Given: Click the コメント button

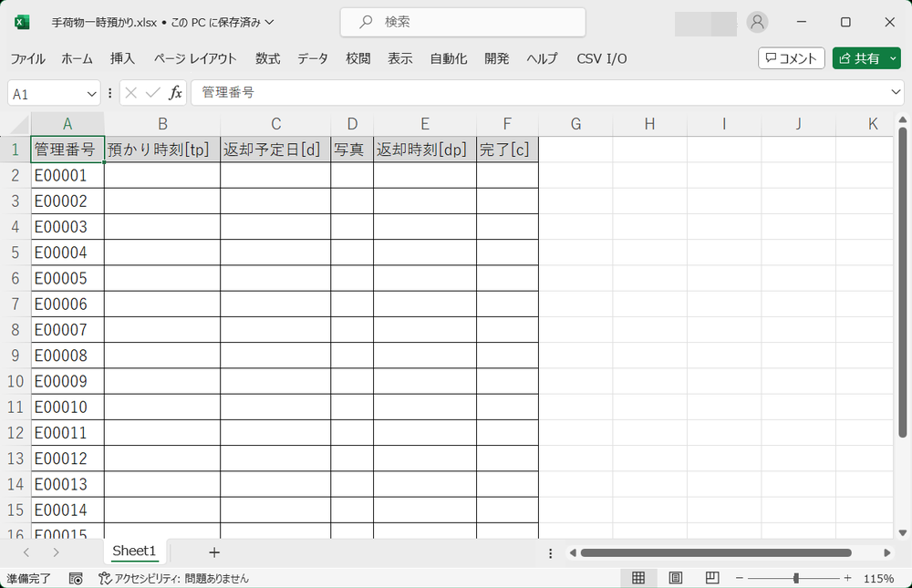Looking at the screenshot, I should click(791, 58).
